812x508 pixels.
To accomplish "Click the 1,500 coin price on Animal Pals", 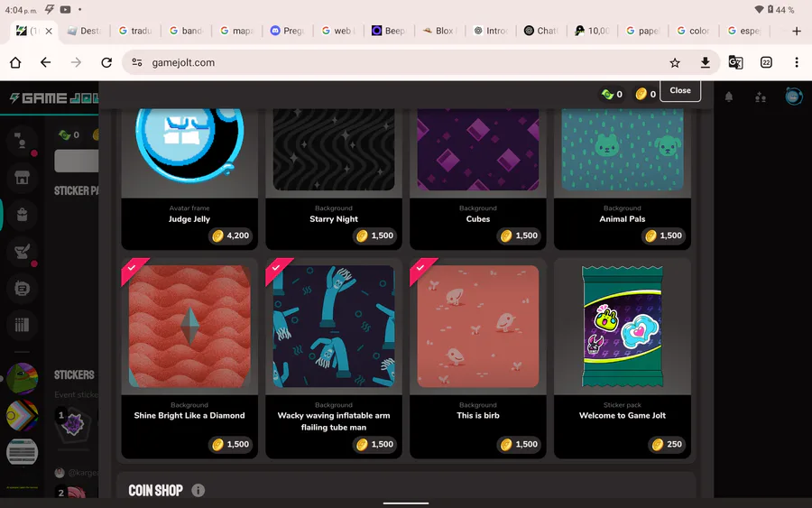I will pos(664,236).
